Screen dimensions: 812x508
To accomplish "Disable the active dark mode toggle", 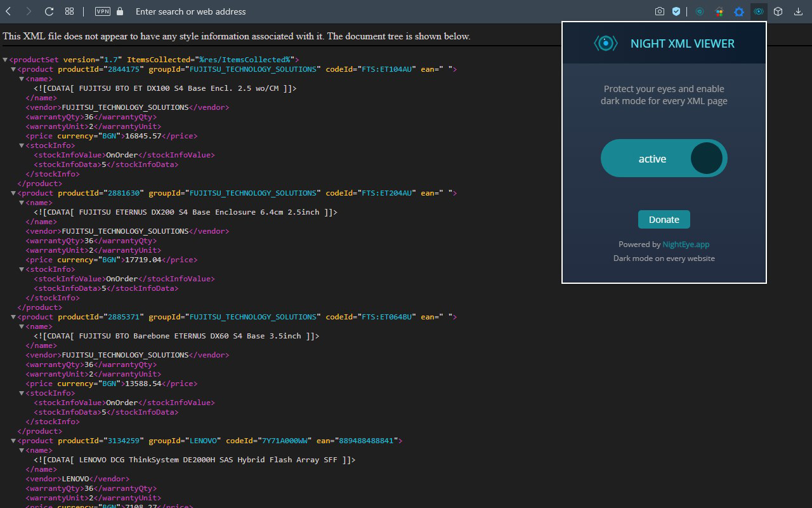I will (664, 158).
